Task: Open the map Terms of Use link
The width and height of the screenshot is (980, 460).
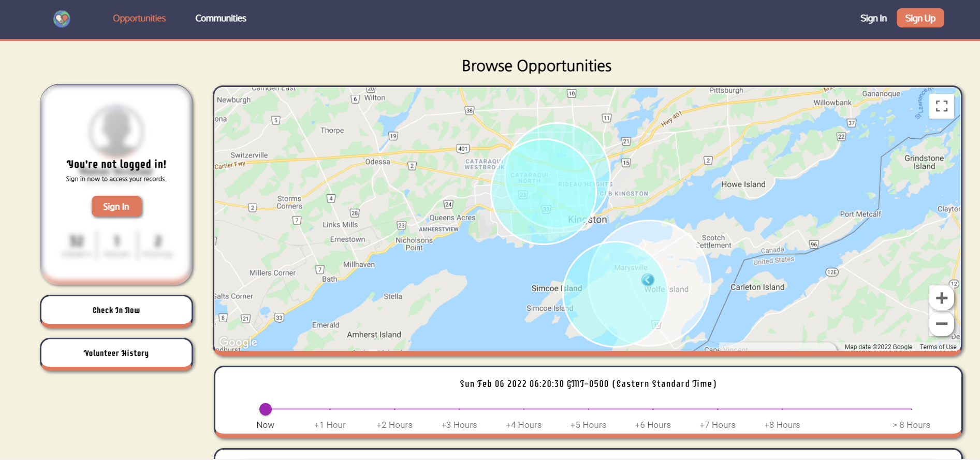Action: (x=938, y=347)
